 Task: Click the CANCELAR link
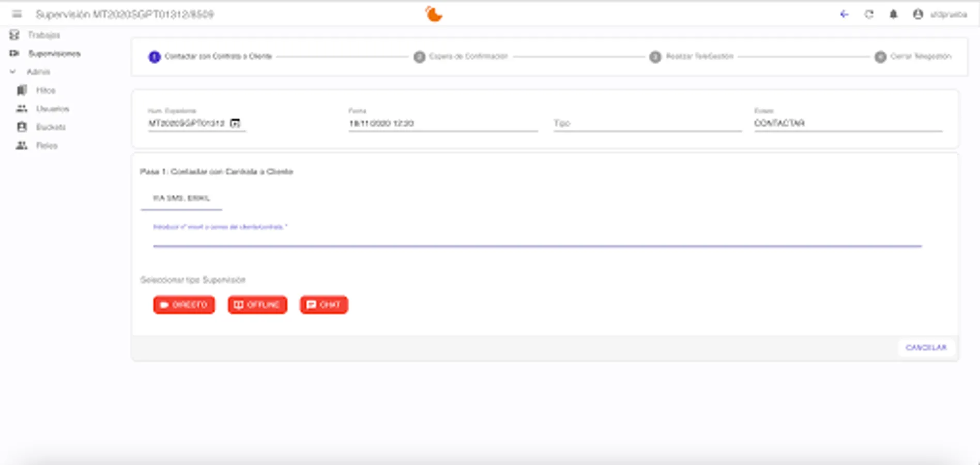[x=926, y=348]
